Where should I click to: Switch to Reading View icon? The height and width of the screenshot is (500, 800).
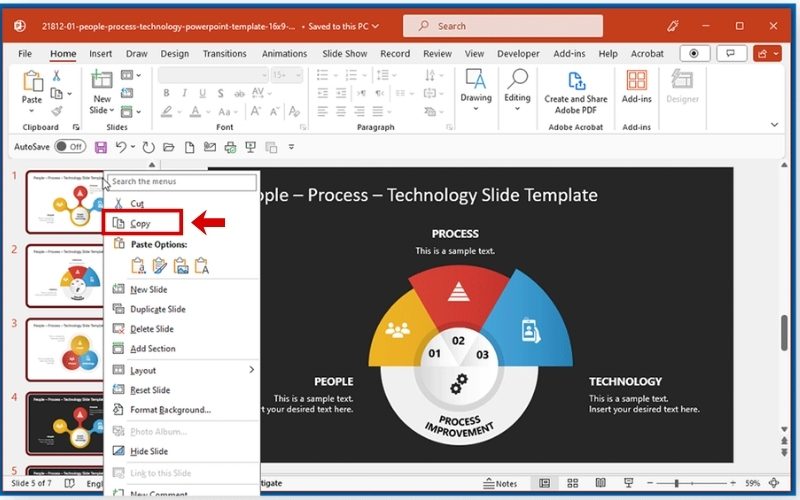601,483
